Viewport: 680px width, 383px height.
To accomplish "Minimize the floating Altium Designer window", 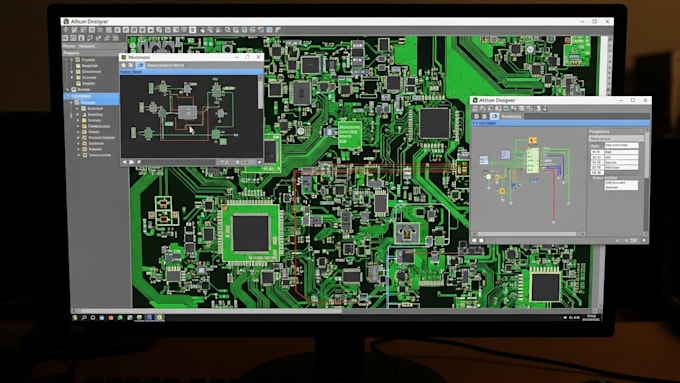I will 621,100.
